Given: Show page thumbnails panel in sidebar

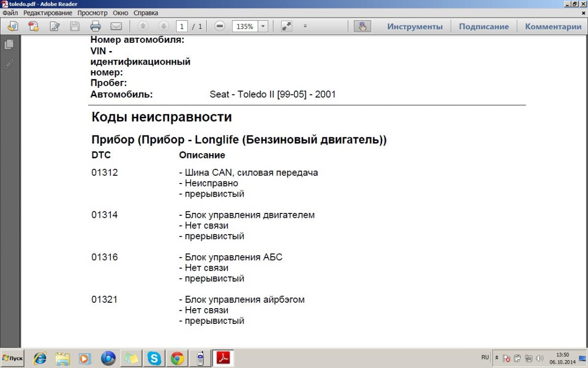Looking at the screenshot, I should tap(9, 44).
